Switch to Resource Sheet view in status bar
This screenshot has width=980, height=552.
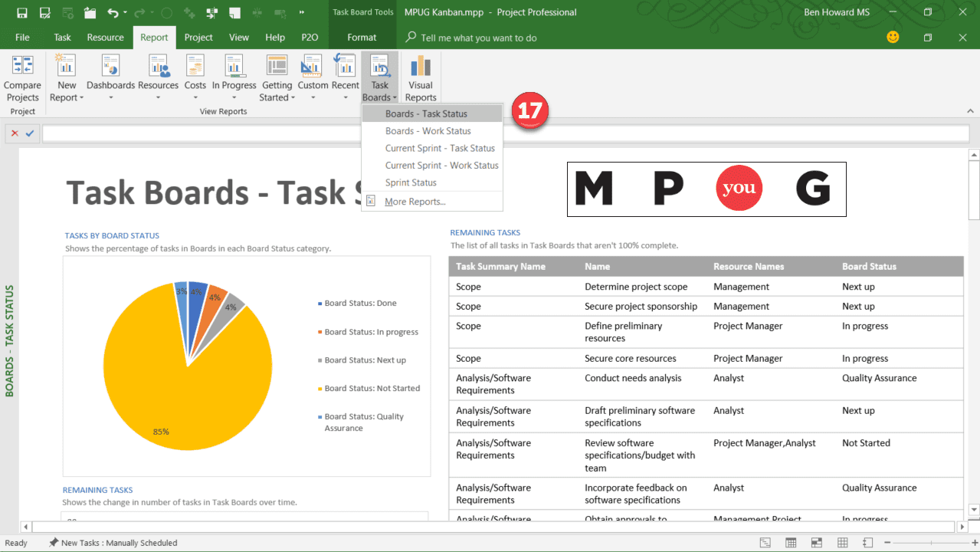click(x=843, y=543)
